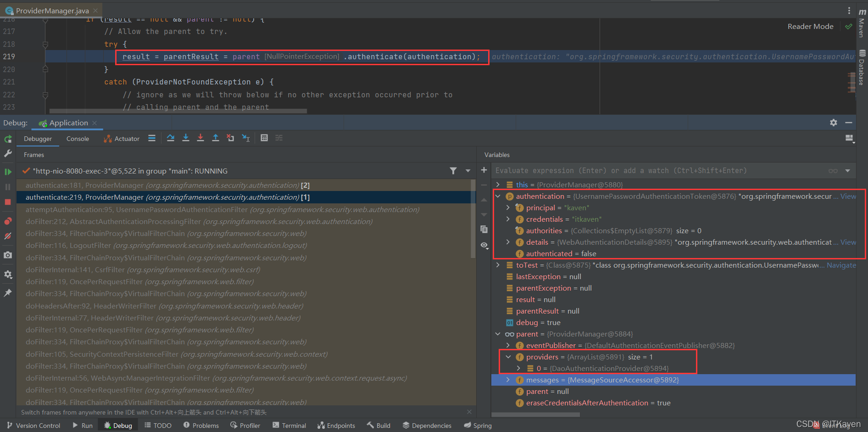
Task: Expand the principal = "kaven" field
Action: (508, 208)
